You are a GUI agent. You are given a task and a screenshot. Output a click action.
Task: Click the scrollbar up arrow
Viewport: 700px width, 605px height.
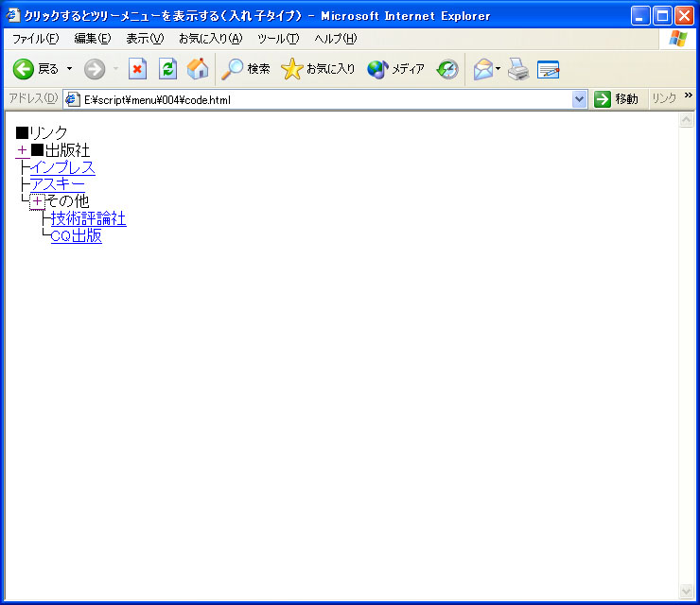coord(686,119)
